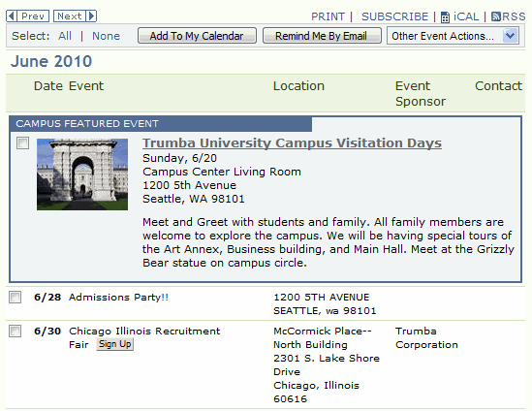The image size is (532, 411).
Task: Select All events link
Action: (65, 36)
